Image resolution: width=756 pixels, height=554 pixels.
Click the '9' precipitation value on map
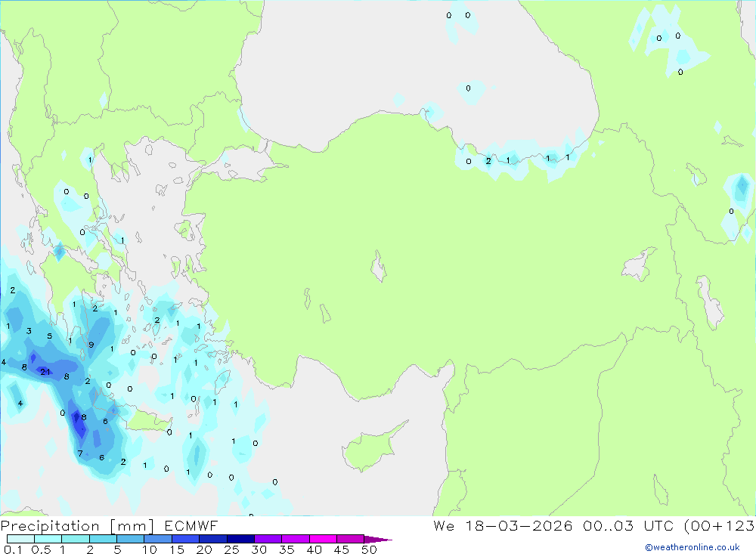(x=91, y=345)
